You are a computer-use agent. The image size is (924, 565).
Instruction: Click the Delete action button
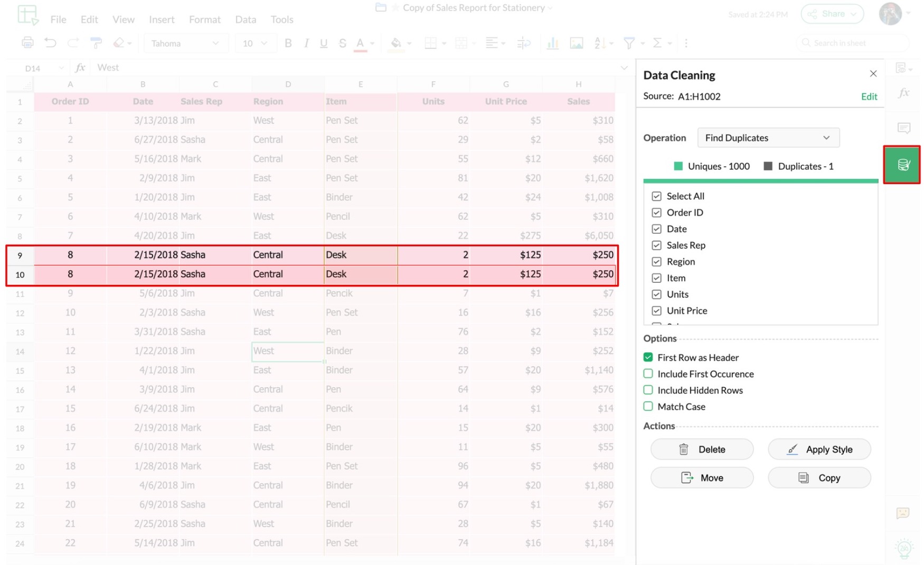(702, 449)
